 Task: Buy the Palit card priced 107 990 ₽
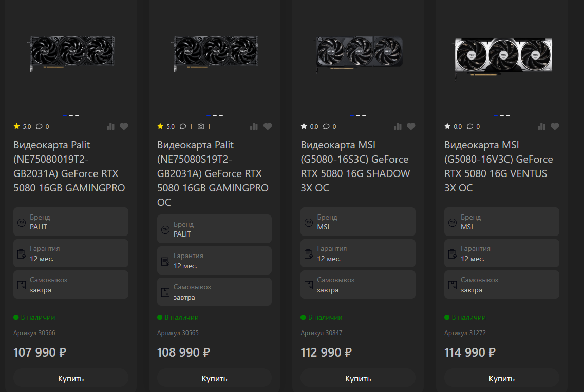pyautogui.click(x=71, y=378)
